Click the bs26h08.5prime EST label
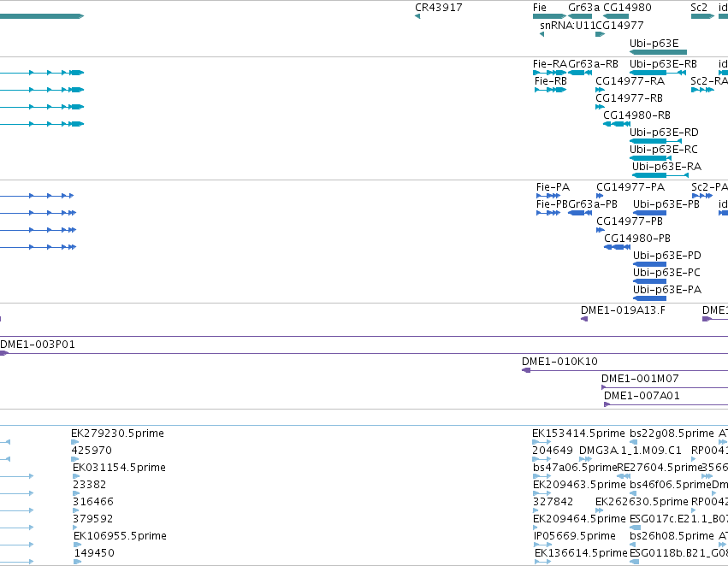The image size is (728, 566). click(672, 537)
